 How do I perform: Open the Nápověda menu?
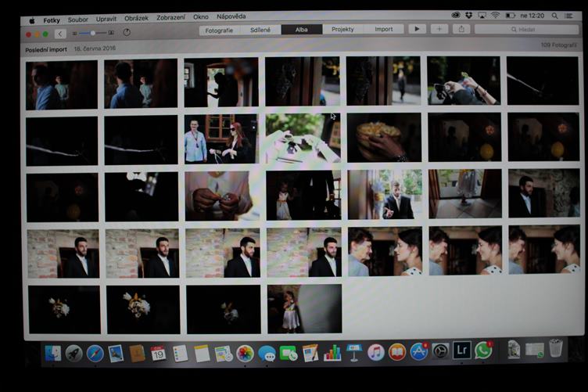pos(231,16)
